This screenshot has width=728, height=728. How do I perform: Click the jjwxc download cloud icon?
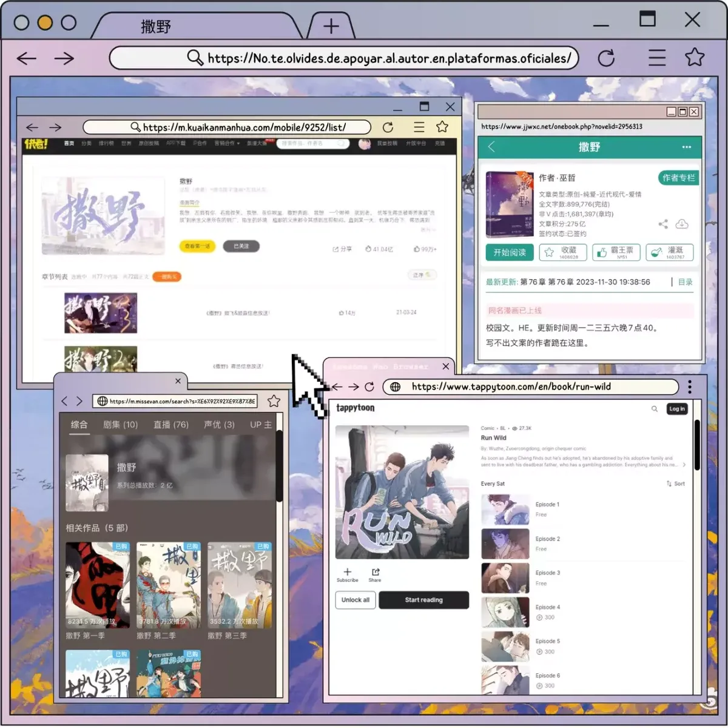(682, 224)
